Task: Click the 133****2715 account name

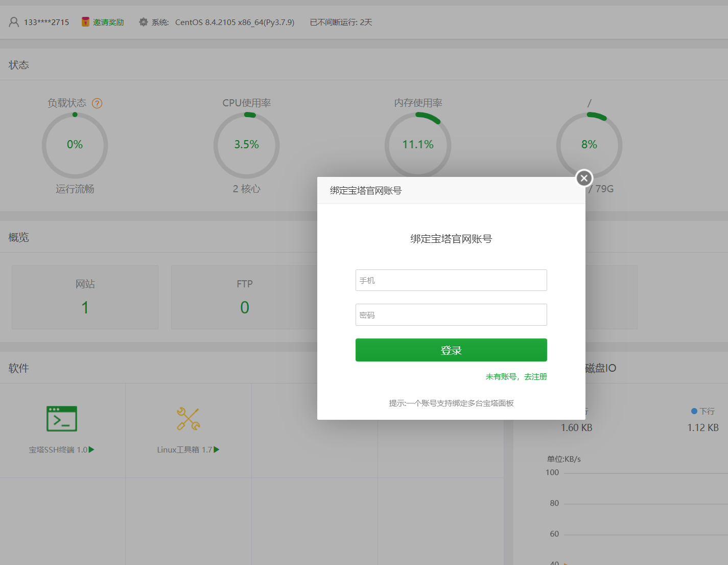Action: (46, 22)
